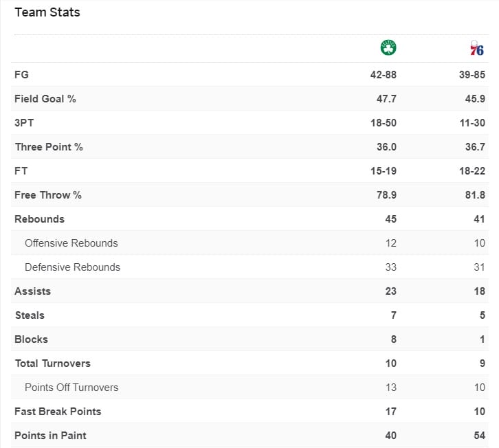Screen dimensions: 499x448
Task: Select the Rebounds row label
Action: tap(39, 219)
